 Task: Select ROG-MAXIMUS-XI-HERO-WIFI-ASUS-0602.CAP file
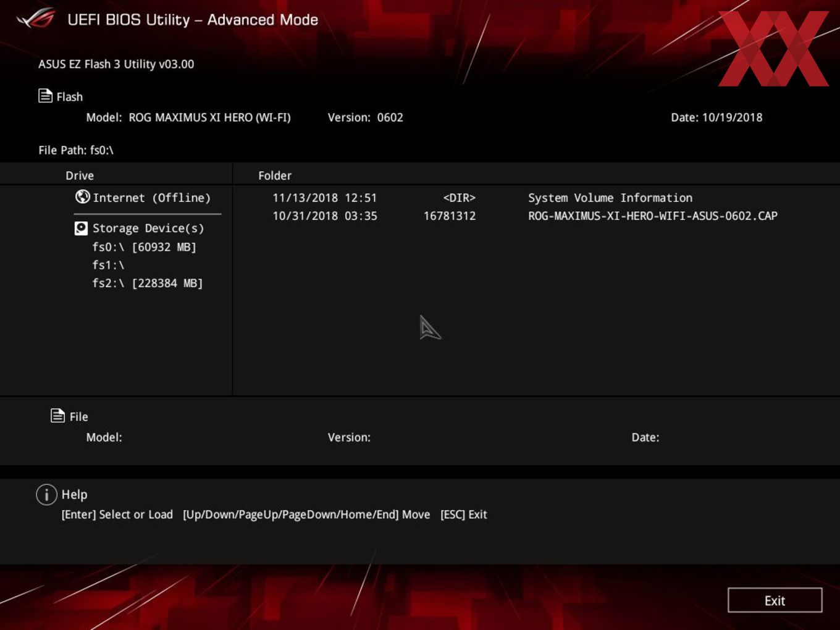point(653,216)
